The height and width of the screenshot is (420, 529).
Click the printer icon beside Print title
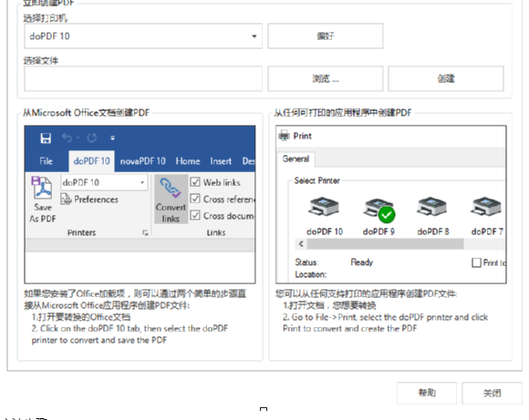[284, 136]
